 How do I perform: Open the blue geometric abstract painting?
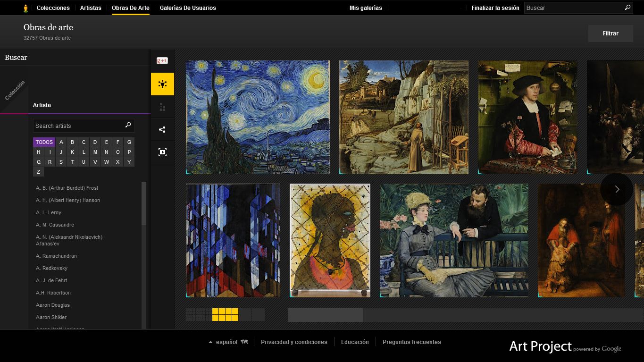[x=233, y=240]
